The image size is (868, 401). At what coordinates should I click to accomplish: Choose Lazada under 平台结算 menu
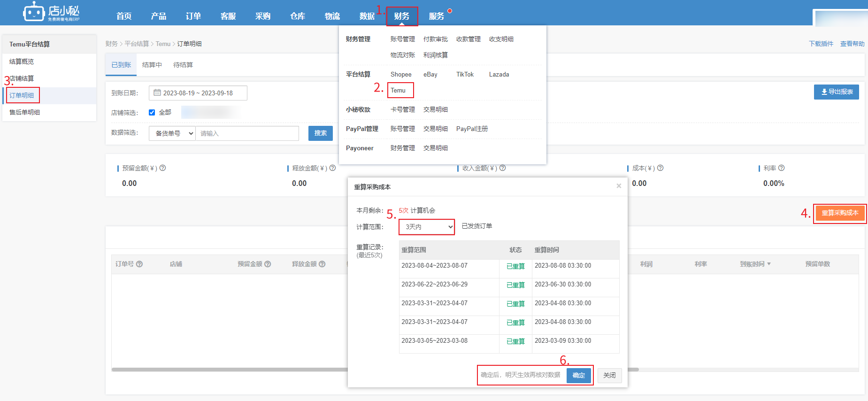(x=499, y=74)
